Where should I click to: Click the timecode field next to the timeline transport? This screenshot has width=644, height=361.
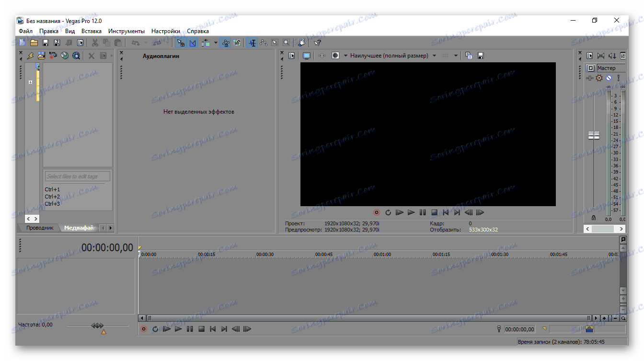click(519, 329)
